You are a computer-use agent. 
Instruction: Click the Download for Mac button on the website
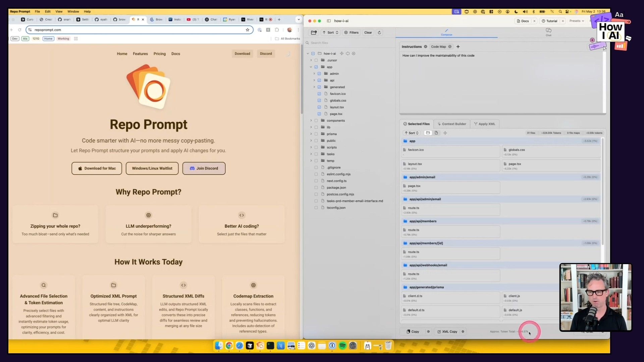tap(97, 168)
